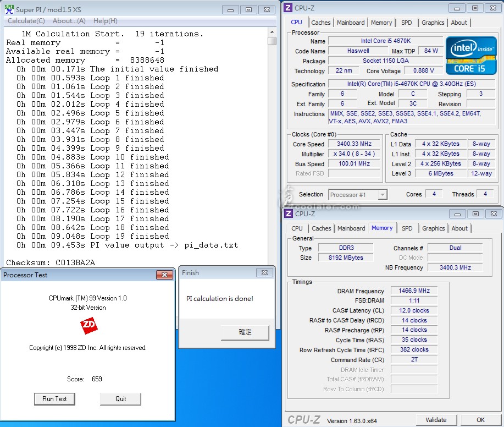504x427 pixels.
Task: Click the Core Speed value 3400.33 MHz
Action: [x=354, y=144]
